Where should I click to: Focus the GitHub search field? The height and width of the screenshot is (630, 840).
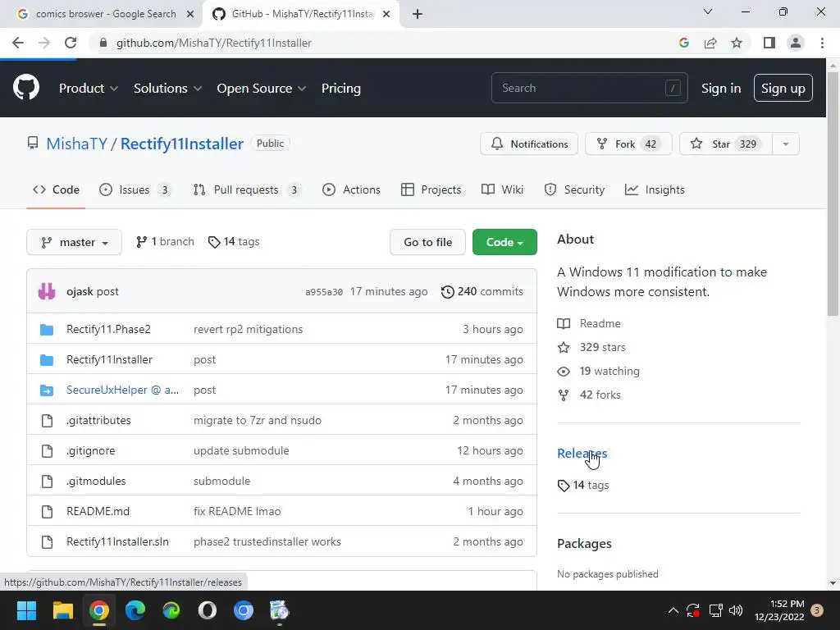click(x=589, y=88)
